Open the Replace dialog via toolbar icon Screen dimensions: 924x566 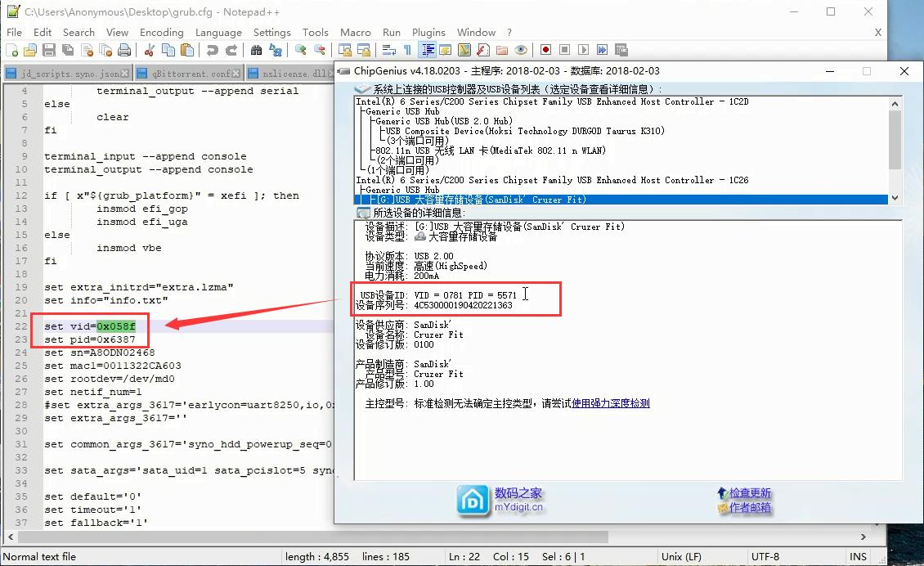point(276,51)
